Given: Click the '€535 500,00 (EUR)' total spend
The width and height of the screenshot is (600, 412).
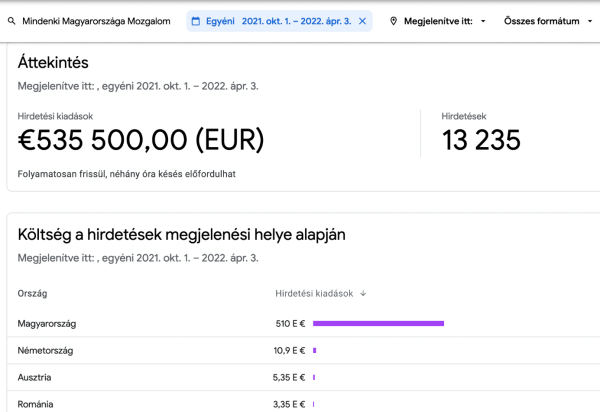Looking at the screenshot, I should tap(141, 140).
